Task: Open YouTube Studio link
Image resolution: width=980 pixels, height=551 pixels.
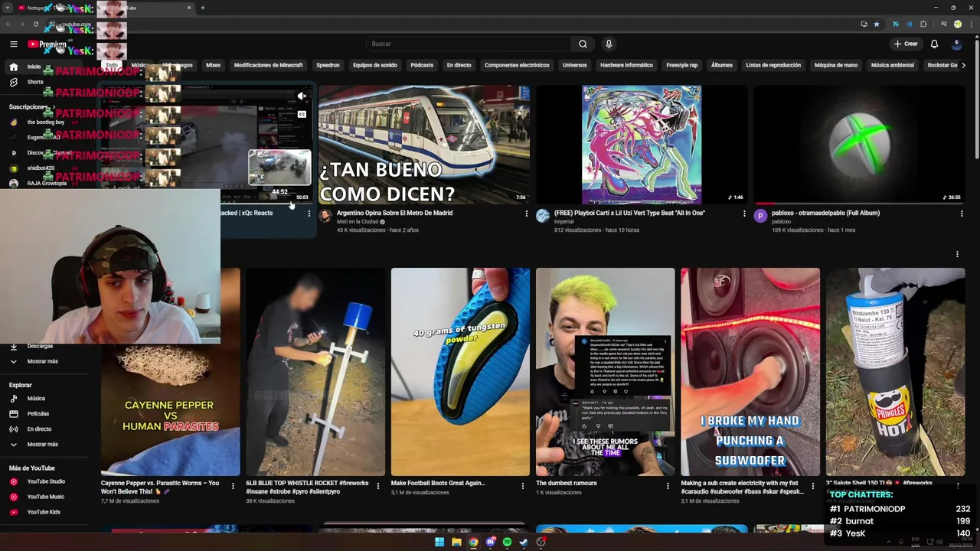Action: click(46, 481)
